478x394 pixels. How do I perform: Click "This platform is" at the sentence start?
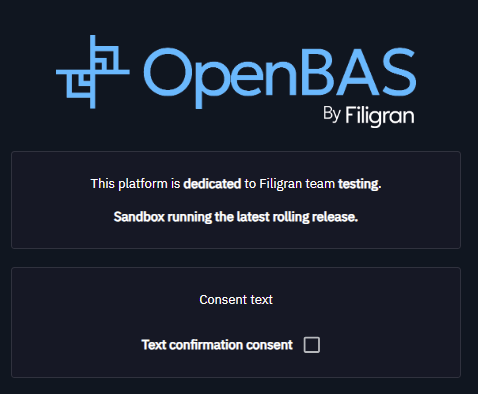[x=135, y=184]
